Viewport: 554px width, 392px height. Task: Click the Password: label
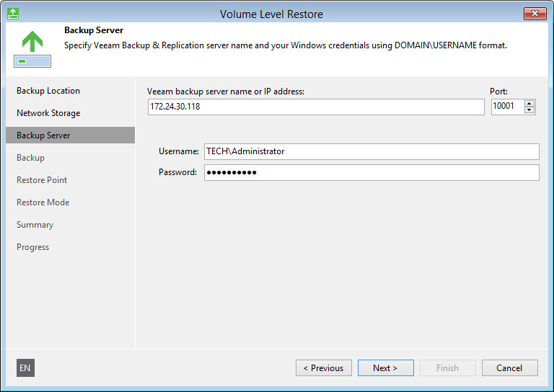177,172
